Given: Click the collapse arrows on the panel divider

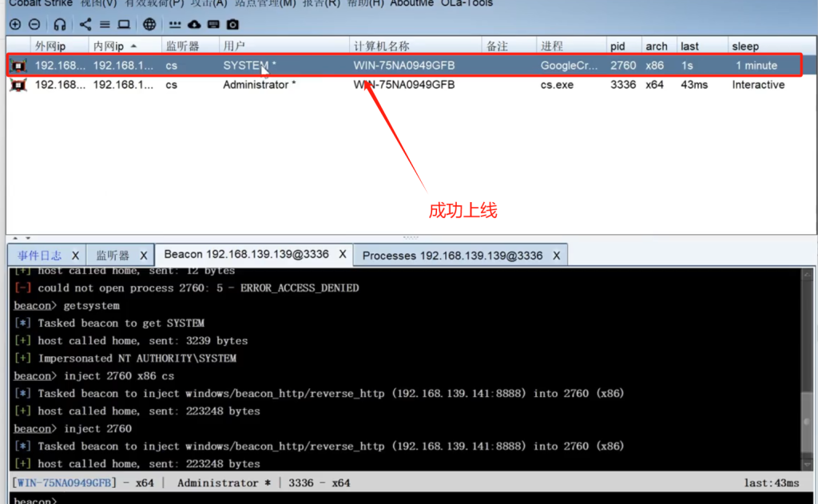Looking at the screenshot, I should click(22, 238).
